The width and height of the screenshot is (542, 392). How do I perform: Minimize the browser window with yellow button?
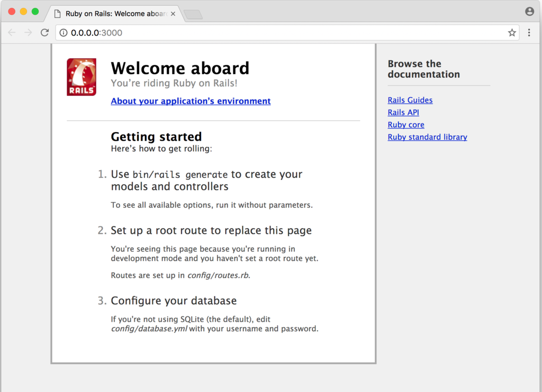pyautogui.click(x=23, y=12)
